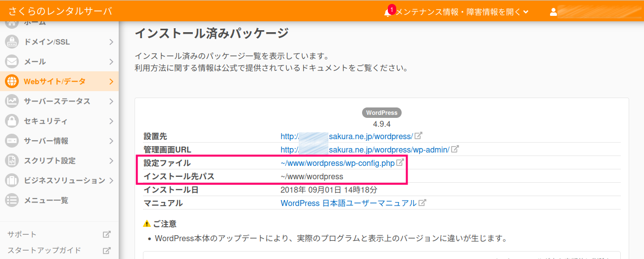The height and width of the screenshot is (259, 644).
Task: Open the メニュー一覧 menu item
Action: tap(59, 201)
